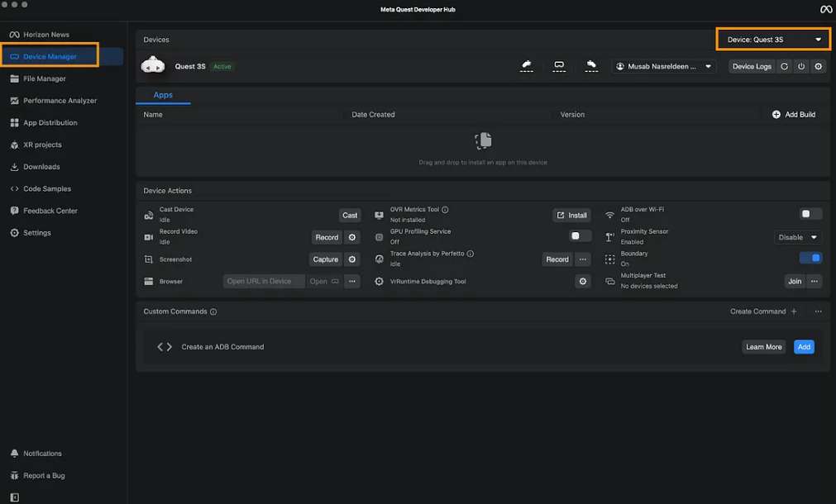Select the Apps tab
This screenshot has width=836, height=504.
tap(163, 95)
